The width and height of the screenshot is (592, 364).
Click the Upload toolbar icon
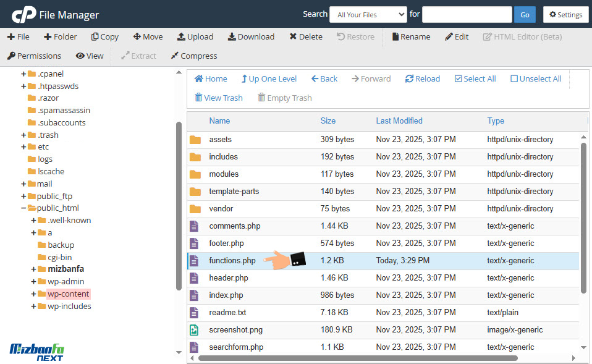pos(181,36)
